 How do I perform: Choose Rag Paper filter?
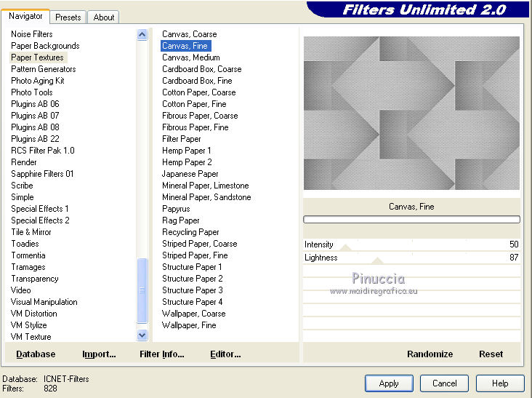(180, 220)
